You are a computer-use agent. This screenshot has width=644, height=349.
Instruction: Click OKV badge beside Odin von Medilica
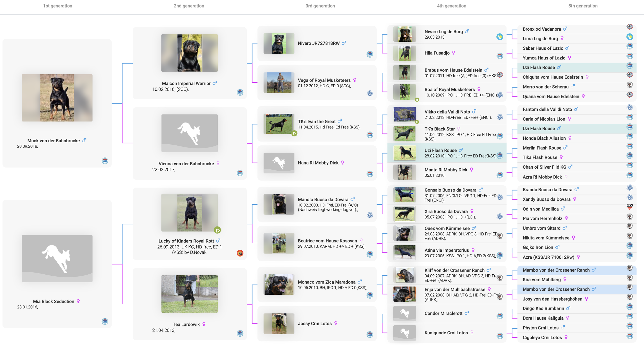click(x=630, y=207)
